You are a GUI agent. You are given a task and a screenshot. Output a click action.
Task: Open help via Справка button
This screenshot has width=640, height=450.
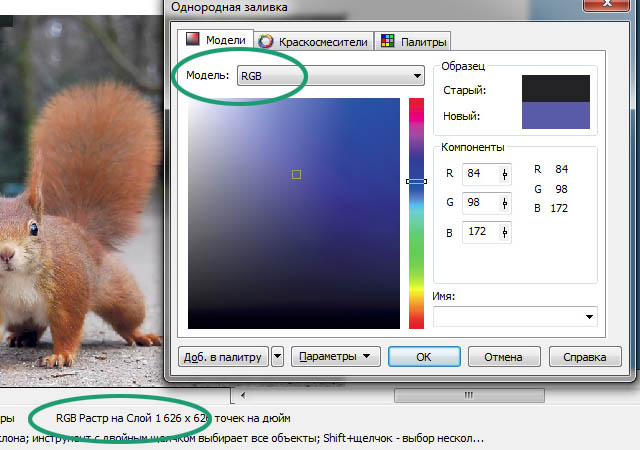click(x=584, y=356)
